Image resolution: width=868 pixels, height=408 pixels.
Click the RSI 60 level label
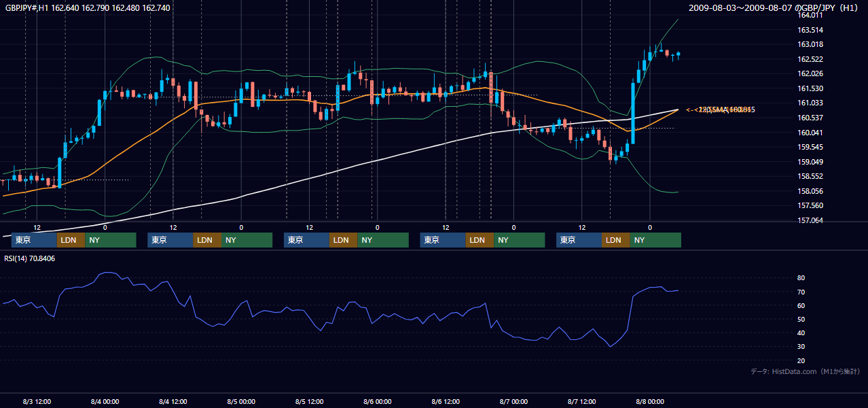801,305
